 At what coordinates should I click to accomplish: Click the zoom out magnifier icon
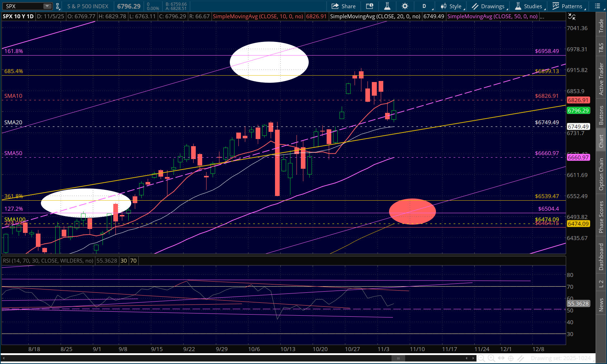[481, 358]
